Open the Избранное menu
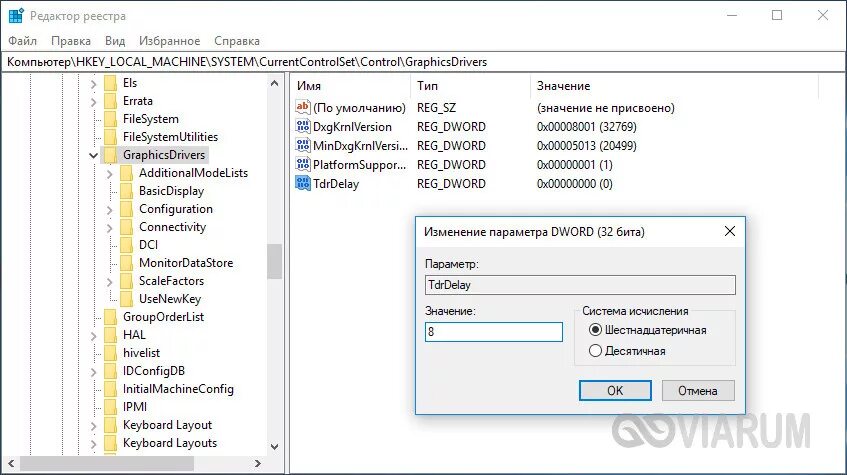The image size is (847, 475). (169, 41)
